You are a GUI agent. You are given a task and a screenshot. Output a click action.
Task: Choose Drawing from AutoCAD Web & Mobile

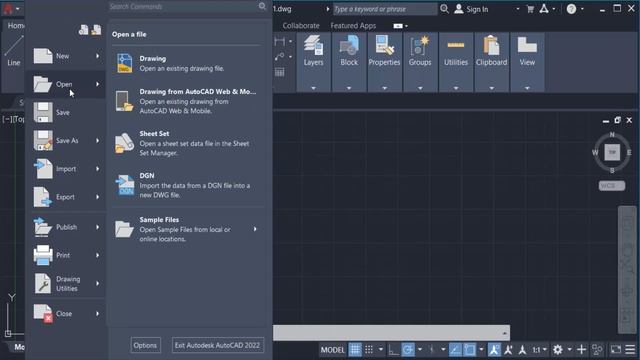pos(187,101)
